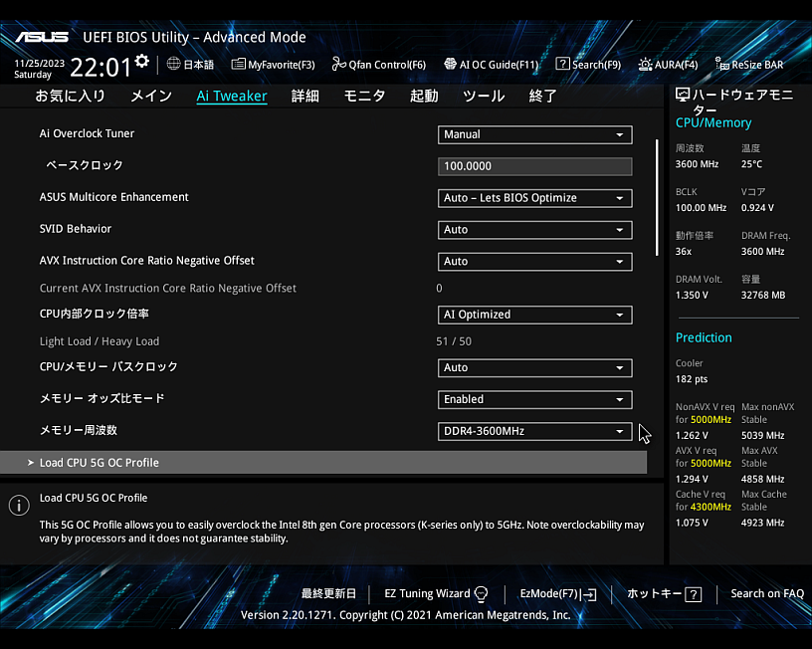This screenshot has height=649, width=812.
Task: Click EZ Tuning Wizard lightbulb icon
Action: (481, 594)
